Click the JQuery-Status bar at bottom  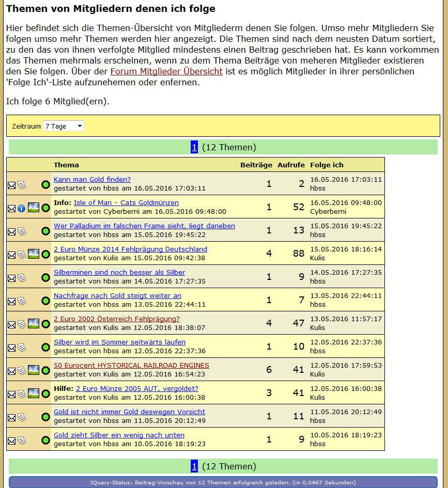tap(223, 482)
